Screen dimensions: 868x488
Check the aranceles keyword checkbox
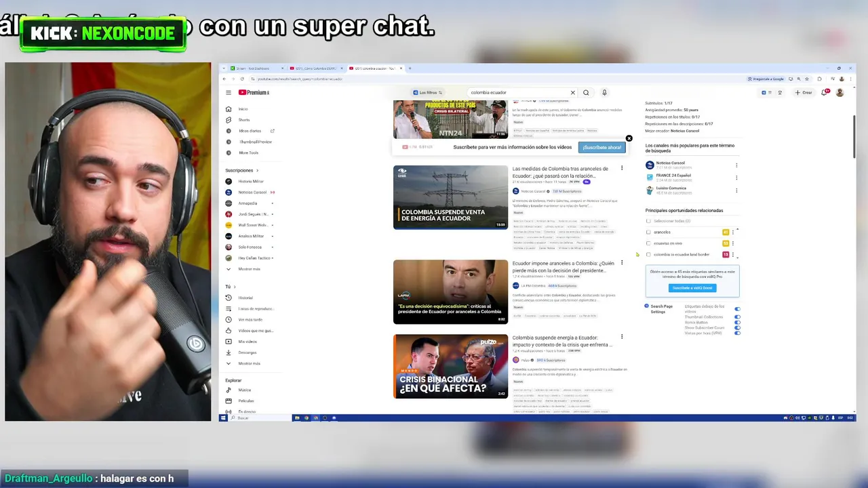(x=648, y=232)
